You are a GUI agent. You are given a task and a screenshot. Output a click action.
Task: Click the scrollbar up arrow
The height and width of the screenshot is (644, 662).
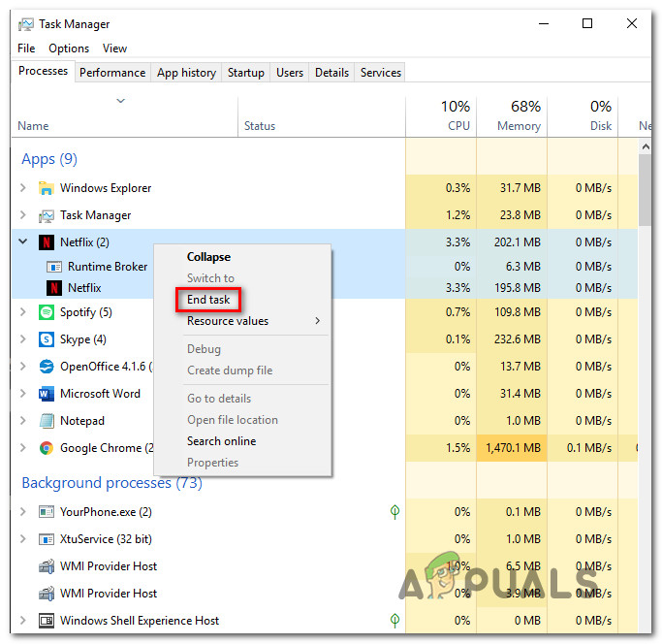(646, 146)
